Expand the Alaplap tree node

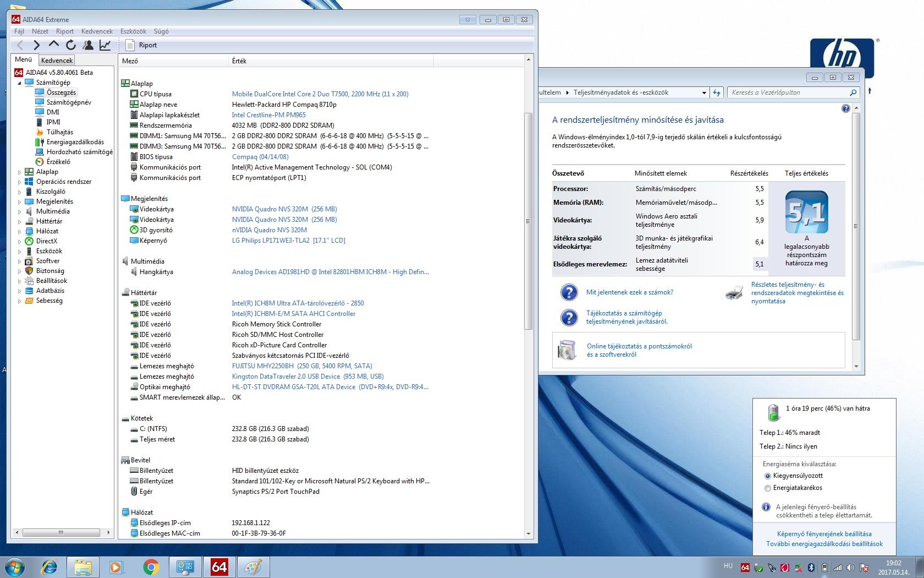click(19, 172)
